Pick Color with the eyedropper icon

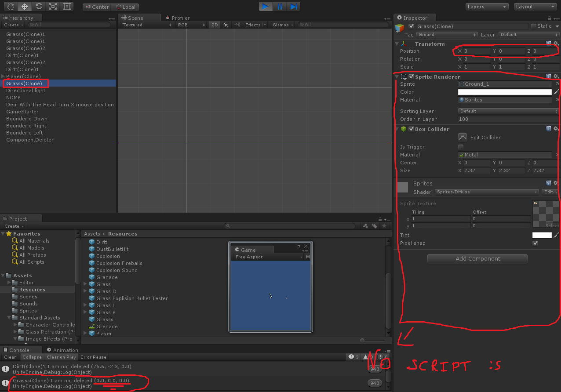pos(556,92)
